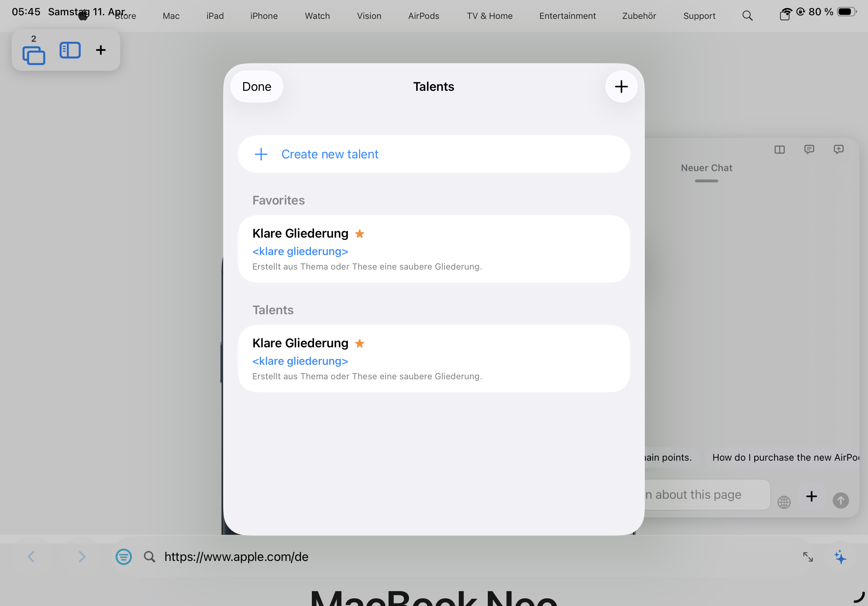Open a new tab with the plus icon
The height and width of the screenshot is (606, 868).
point(100,49)
